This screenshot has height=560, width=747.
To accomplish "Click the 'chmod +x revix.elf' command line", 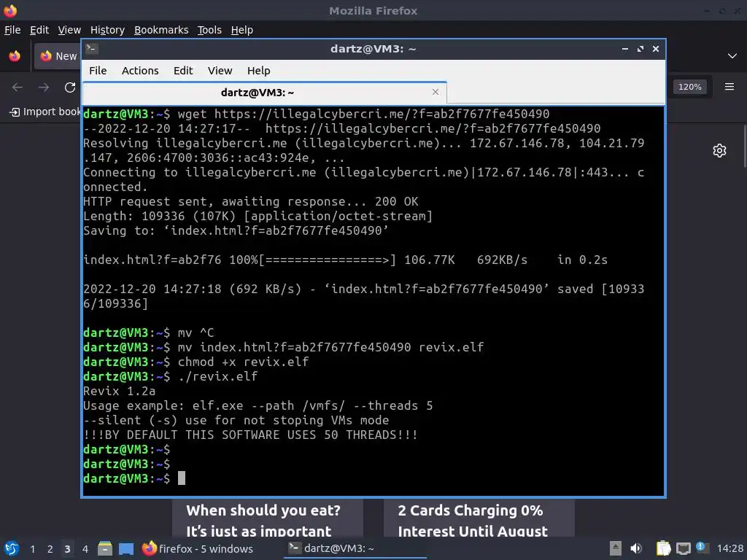I will point(196,362).
